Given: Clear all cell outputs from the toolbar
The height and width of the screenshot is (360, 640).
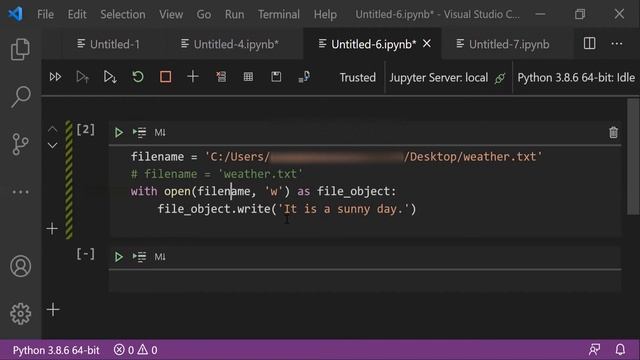Looking at the screenshot, I should coord(221,77).
